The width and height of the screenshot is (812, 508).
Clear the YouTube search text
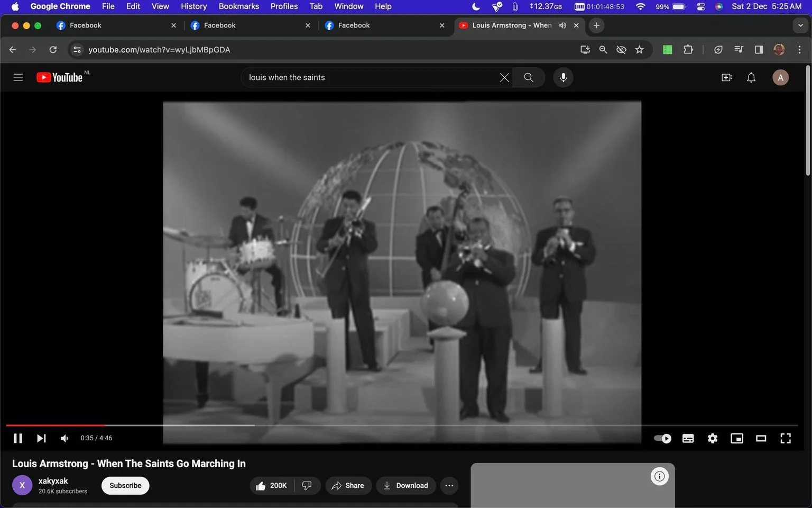pos(504,77)
